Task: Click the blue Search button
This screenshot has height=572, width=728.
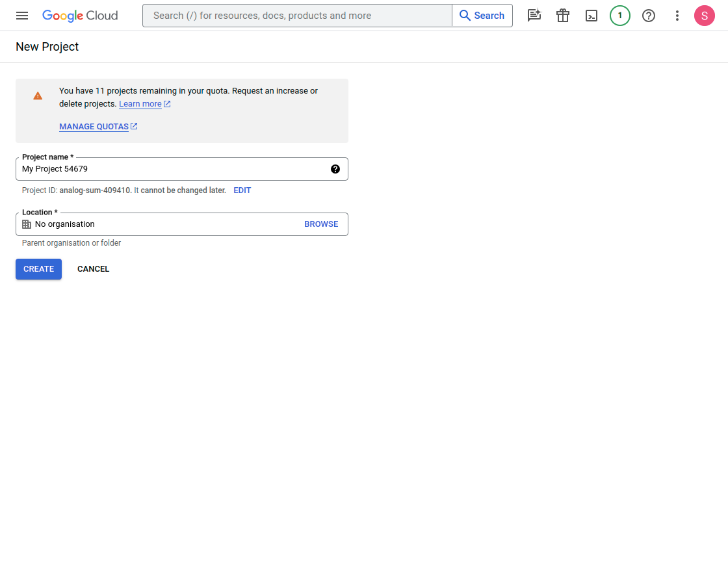Action: coord(482,16)
